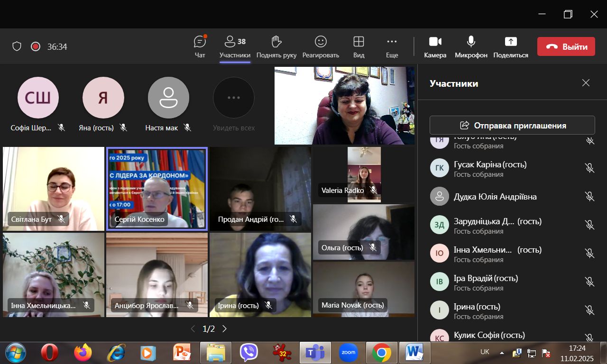Viewport: 607px width, 364px height.
Task: Click the Share screen icon
Action: [510, 42]
